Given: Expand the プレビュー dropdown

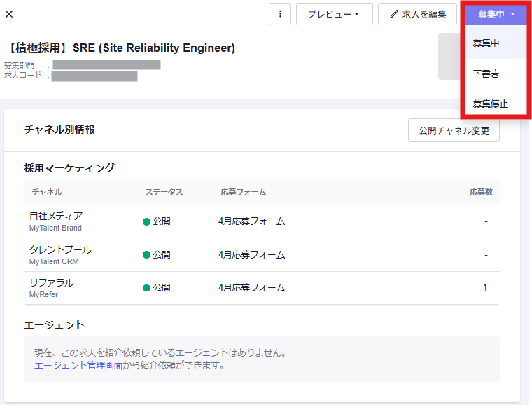Looking at the screenshot, I should pyautogui.click(x=334, y=14).
